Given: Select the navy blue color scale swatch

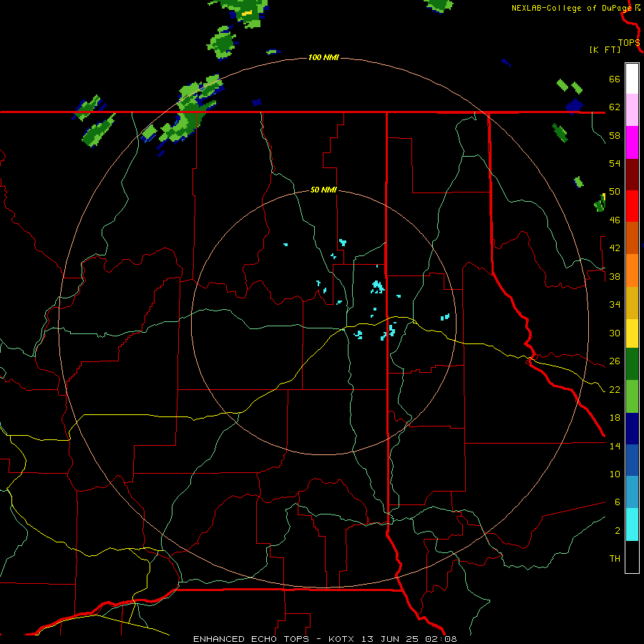Looking at the screenshot, I should (632, 429).
